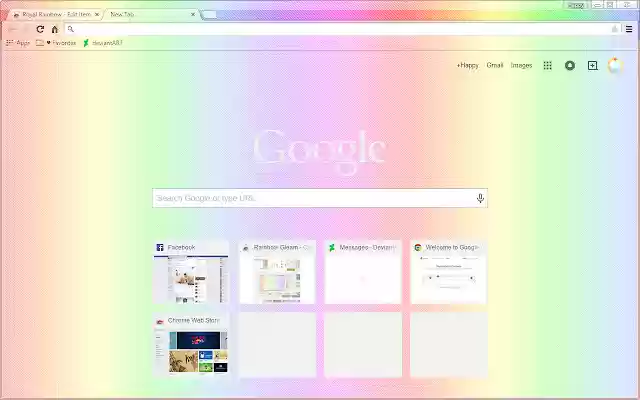
Task: Open the Chrome Web Store thumbnail
Action: coord(191,345)
